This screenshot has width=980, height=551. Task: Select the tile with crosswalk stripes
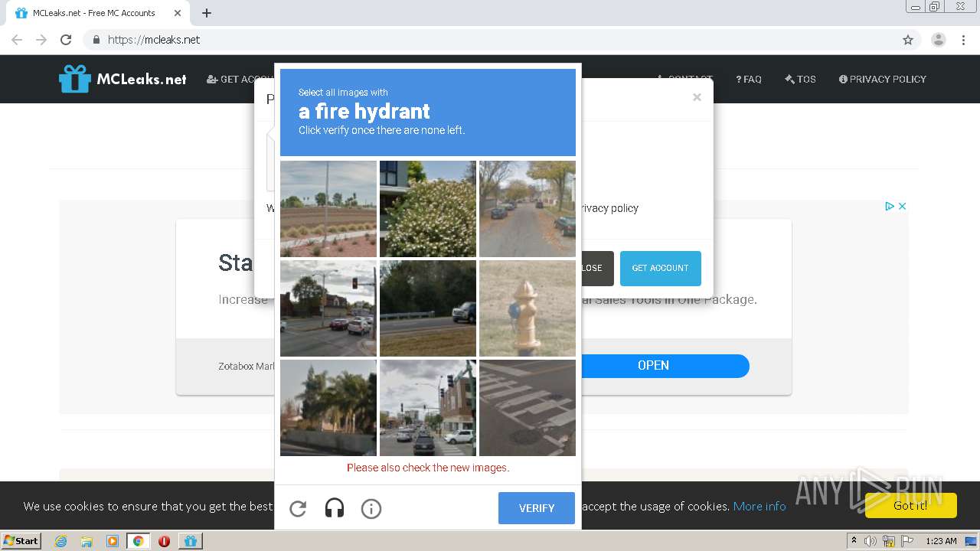(x=528, y=408)
